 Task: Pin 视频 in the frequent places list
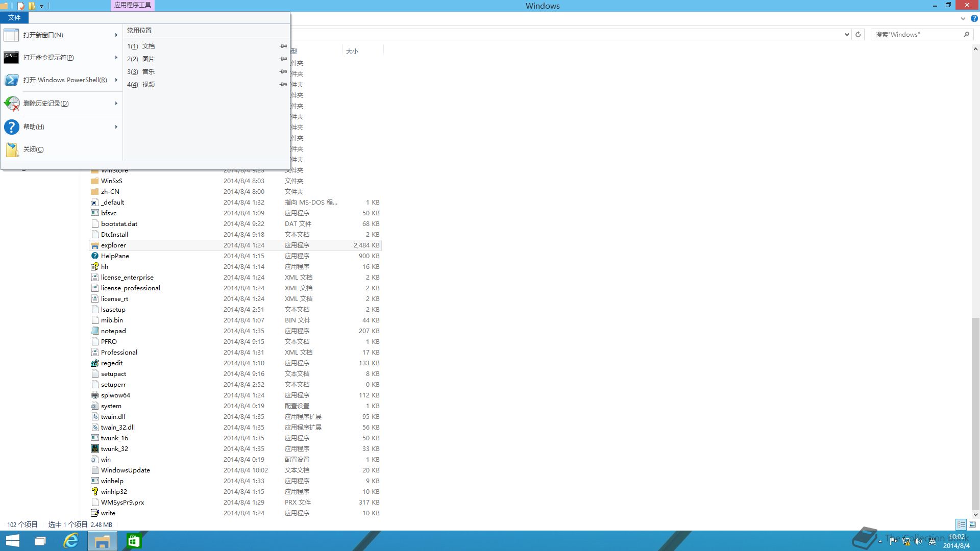(x=283, y=85)
